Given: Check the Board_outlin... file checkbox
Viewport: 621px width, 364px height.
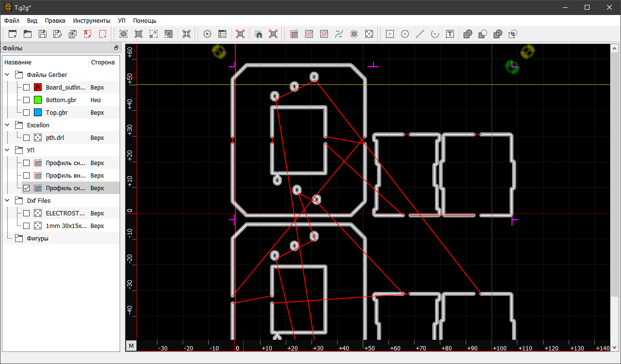Looking at the screenshot, I should [x=27, y=88].
